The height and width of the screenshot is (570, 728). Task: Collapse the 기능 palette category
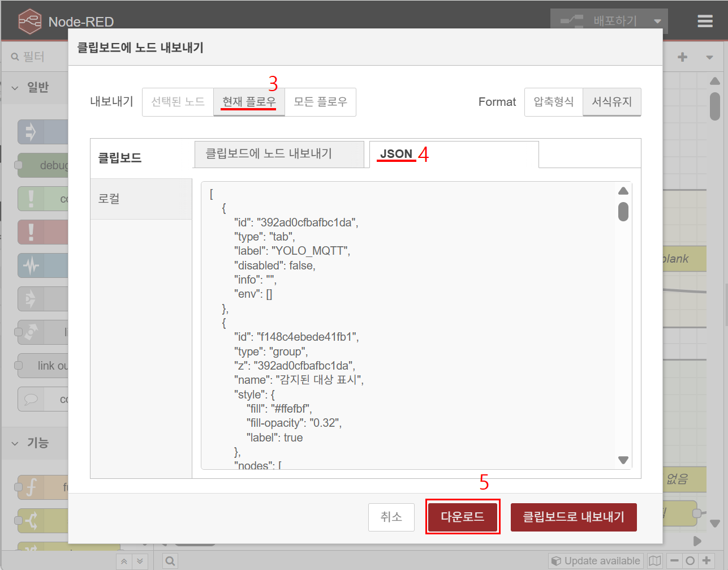coord(15,443)
